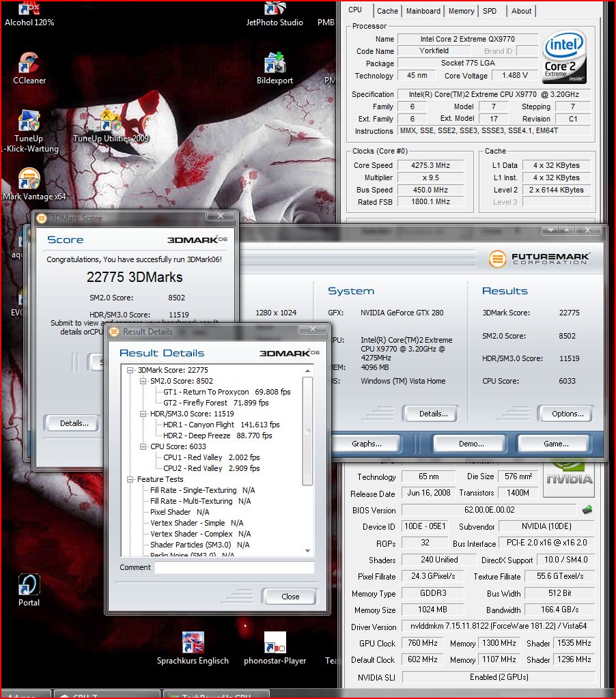Collapse the 3DMark Score tree node

click(x=130, y=370)
